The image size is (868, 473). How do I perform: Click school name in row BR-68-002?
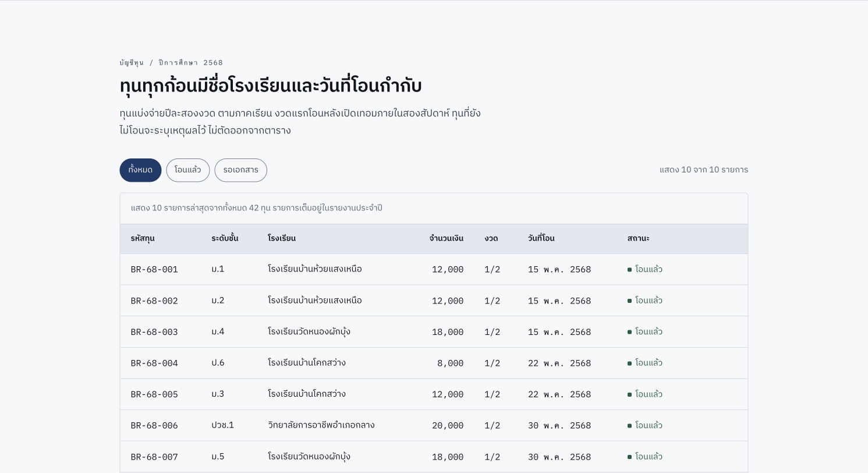(315, 301)
